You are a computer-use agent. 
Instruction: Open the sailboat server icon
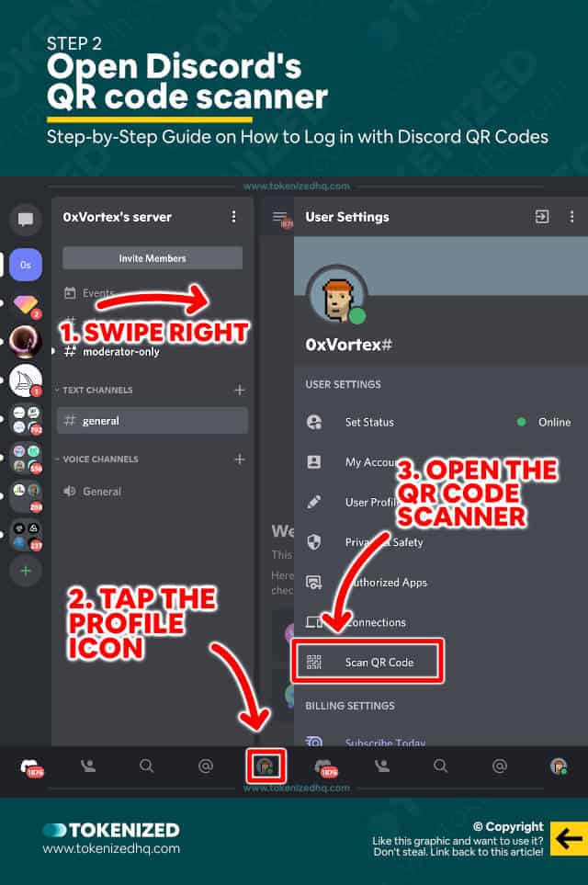pos(26,380)
